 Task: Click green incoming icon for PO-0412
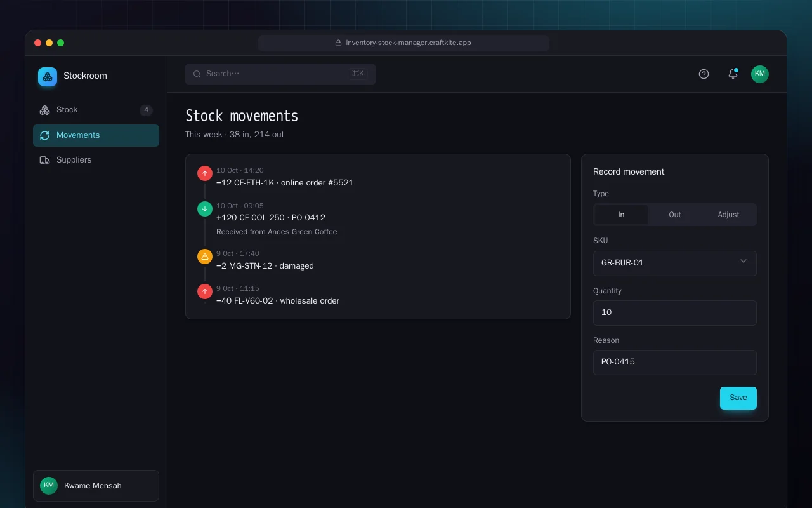tap(205, 209)
